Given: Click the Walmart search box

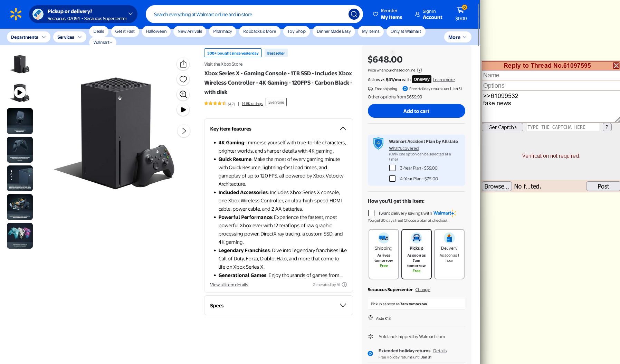Looking at the screenshot, I should [x=249, y=14].
